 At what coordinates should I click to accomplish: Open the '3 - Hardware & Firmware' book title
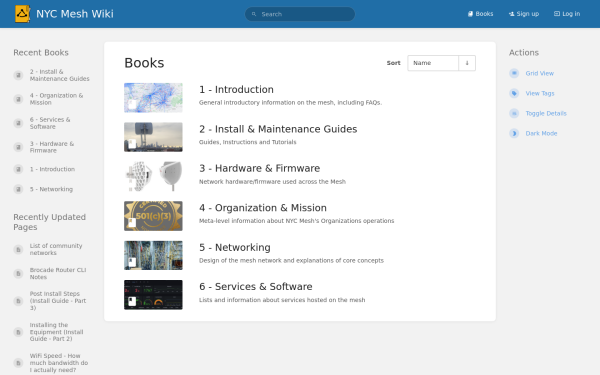click(x=259, y=168)
